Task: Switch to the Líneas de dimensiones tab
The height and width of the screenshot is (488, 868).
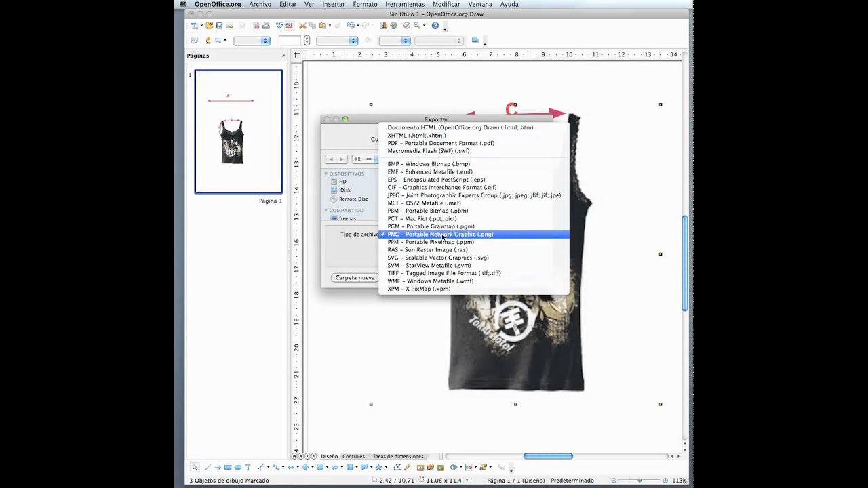Action: click(x=397, y=456)
